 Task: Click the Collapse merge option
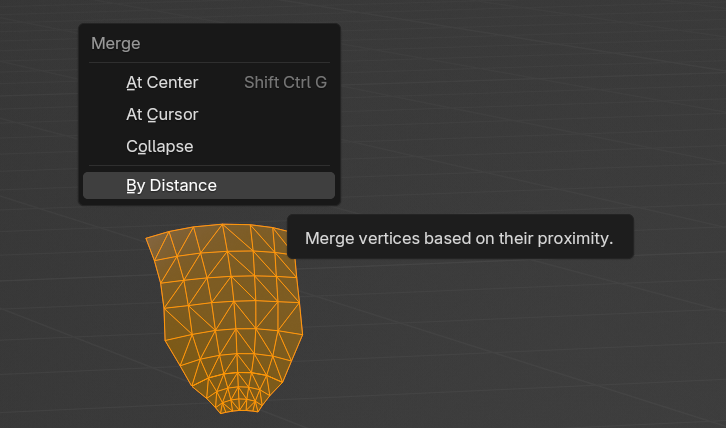(159, 147)
